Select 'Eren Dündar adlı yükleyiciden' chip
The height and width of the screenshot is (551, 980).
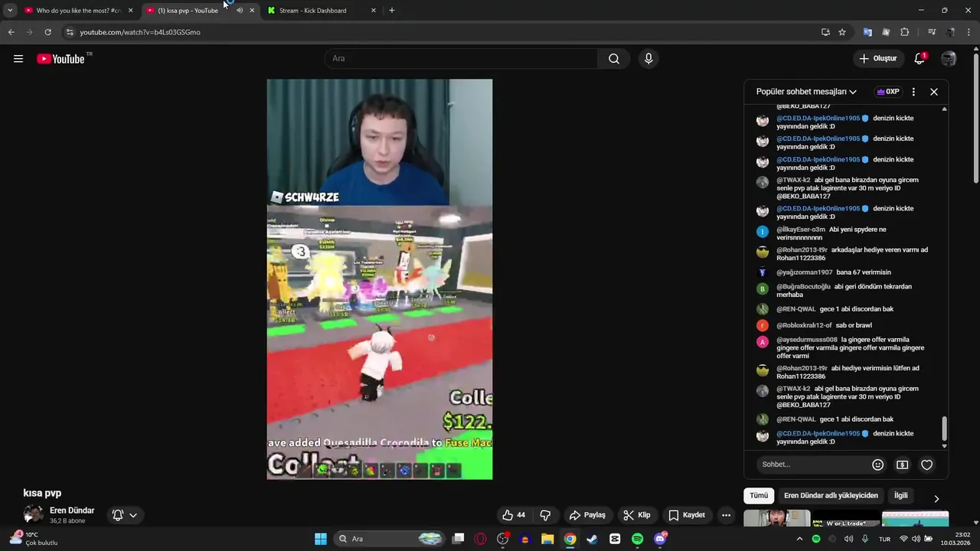831,496
